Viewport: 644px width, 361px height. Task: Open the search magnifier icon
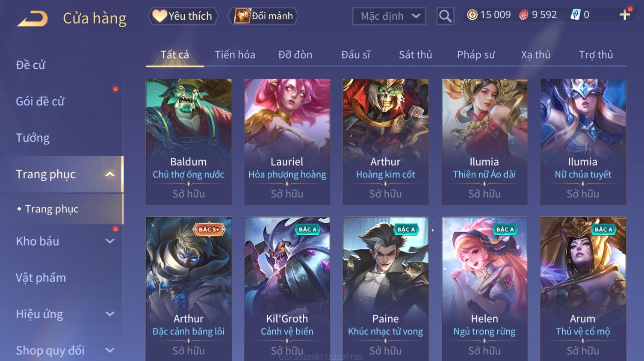pyautogui.click(x=445, y=16)
